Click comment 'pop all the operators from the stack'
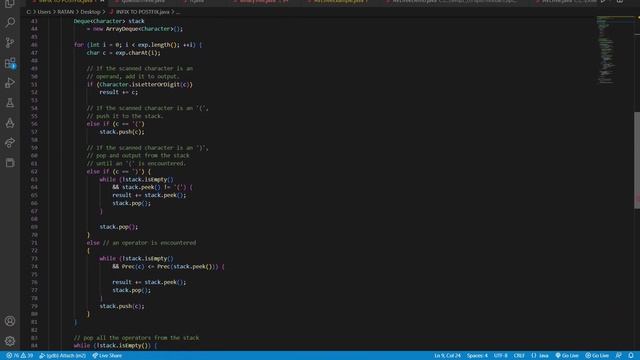This screenshot has height=360, width=640. click(x=141, y=338)
